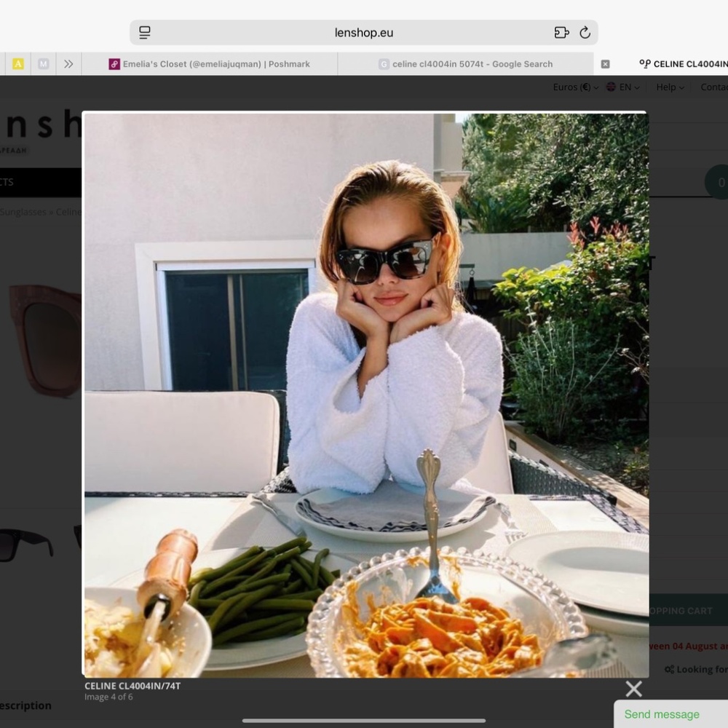Close the CELINE CL4004IN tab
728x728 pixels.
click(605, 64)
